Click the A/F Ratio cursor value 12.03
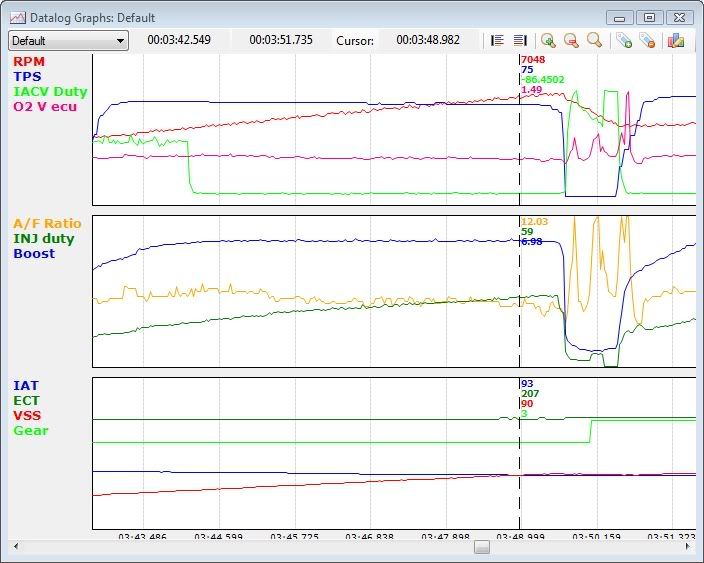 point(534,222)
